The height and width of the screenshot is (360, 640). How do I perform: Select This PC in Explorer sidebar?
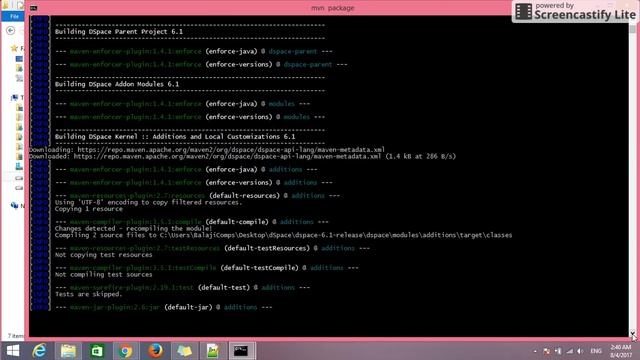coord(15,98)
